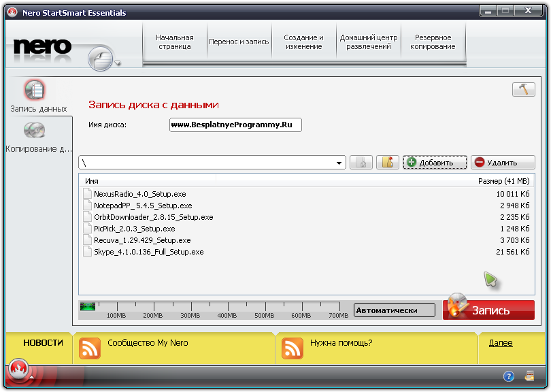Expand the small arrow by flame button
This screenshot has width=551, height=392.
coord(32,377)
